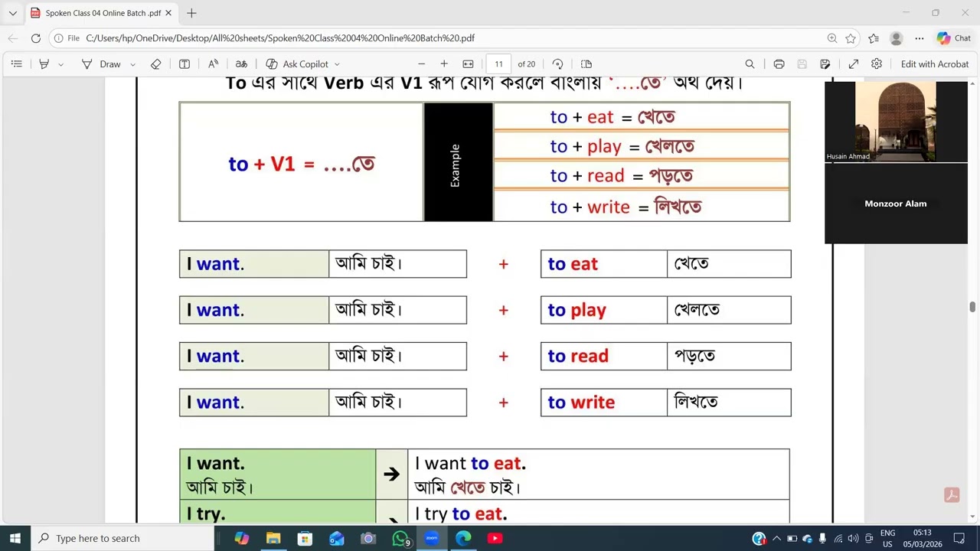The image size is (980, 551).
Task: Click the vertical scrollbar thumb
Action: point(972,307)
